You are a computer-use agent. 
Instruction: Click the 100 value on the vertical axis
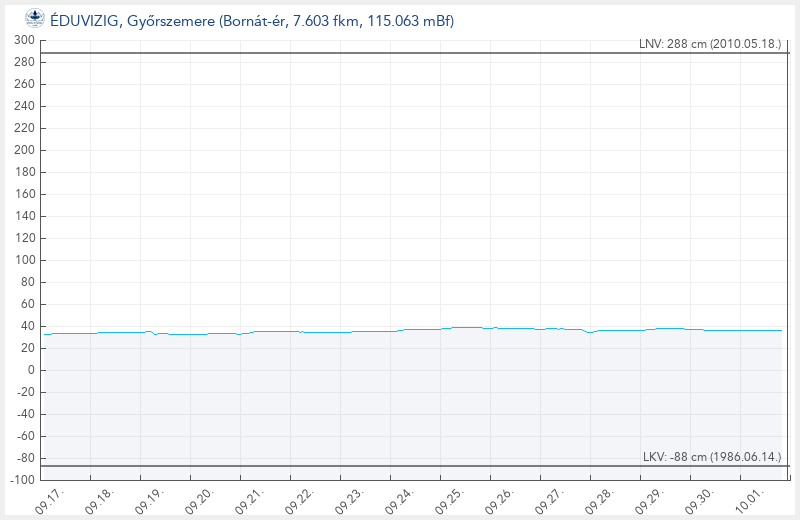click(x=24, y=260)
